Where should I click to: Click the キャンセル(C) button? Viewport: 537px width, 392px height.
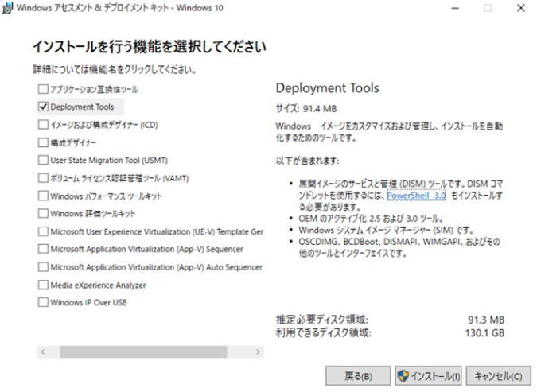click(x=498, y=375)
